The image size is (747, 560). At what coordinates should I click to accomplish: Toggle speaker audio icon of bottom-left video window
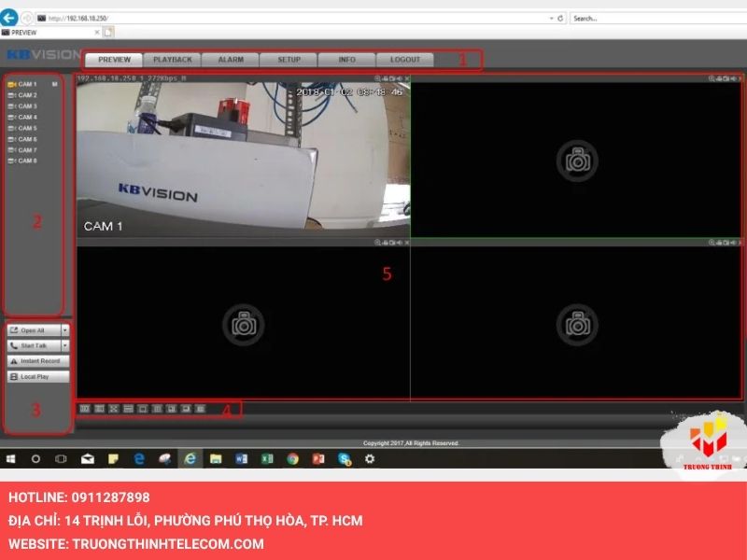(400, 243)
